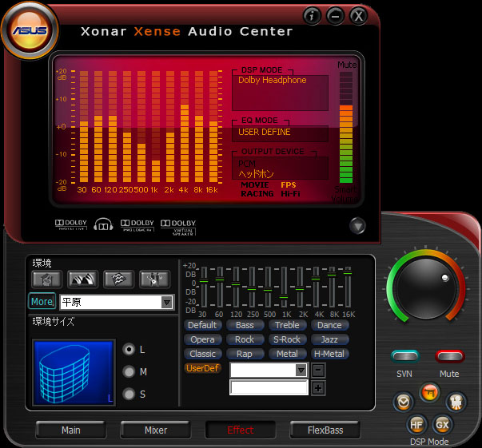Viewport: 482px width, 448px height.
Task: Switch to the FlexBass tab
Action: click(x=325, y=430)
